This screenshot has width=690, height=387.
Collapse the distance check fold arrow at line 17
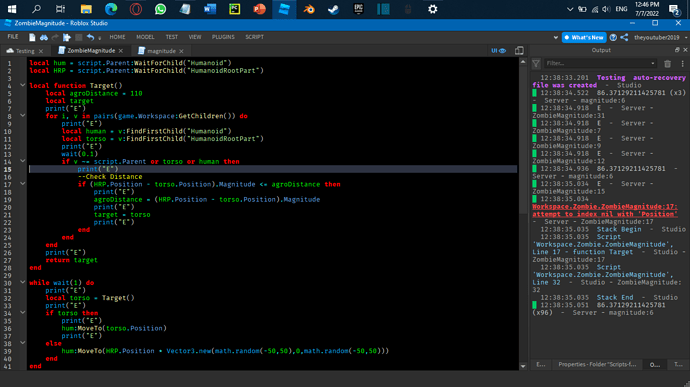(22, 184)
